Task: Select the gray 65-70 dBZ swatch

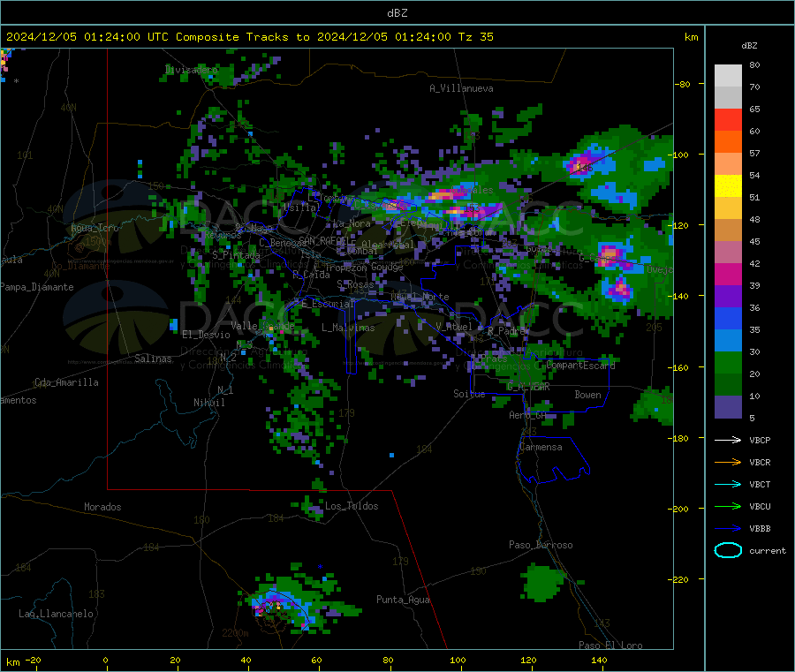Action: click(x=728, y=98)
